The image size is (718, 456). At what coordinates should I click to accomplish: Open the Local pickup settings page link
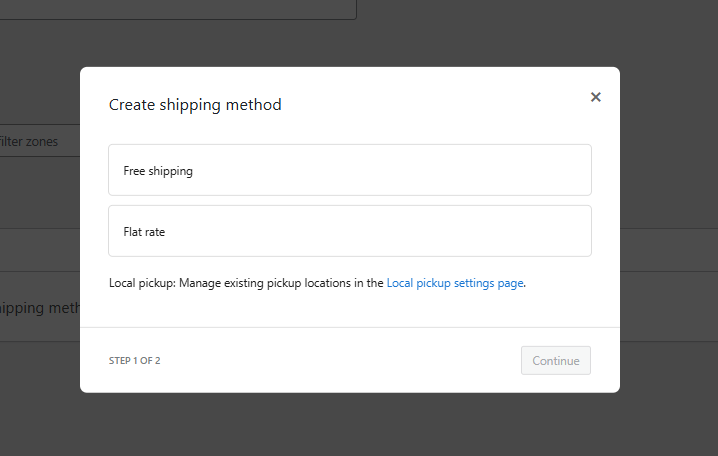click(455, 283)
